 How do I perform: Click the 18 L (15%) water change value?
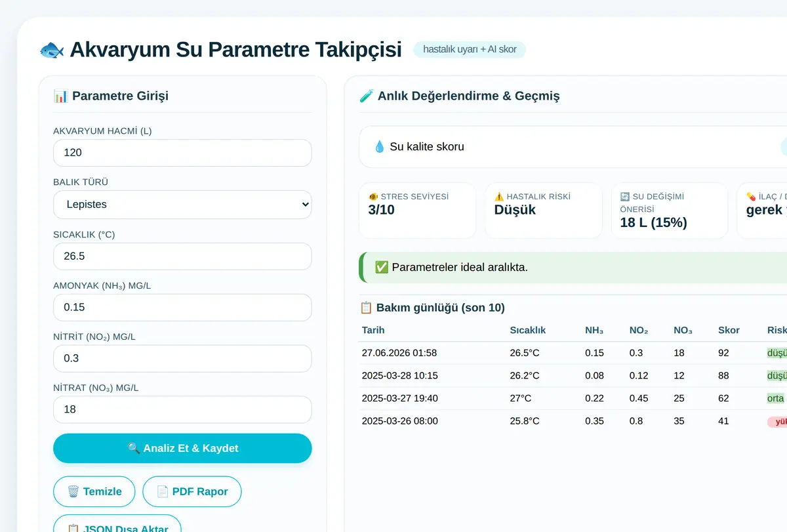(x=654, y=222)
